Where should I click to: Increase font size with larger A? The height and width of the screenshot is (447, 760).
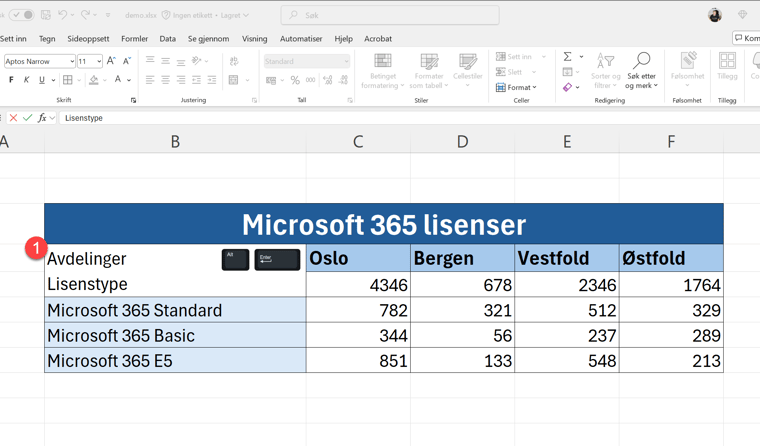(111, 61)
